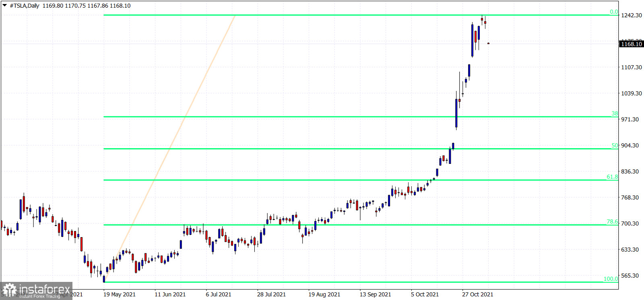Image resolution: width=644 pixels, height=300 pixels.
Task: Select the diagonal Fibonacci trend line
Action: click(x=169, y=149)
